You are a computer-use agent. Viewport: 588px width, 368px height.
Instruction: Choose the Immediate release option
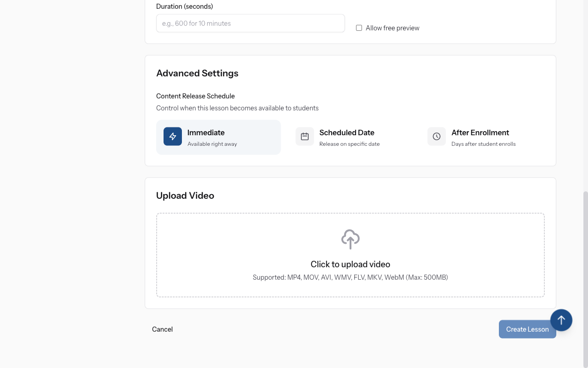[x=218, y=137]
